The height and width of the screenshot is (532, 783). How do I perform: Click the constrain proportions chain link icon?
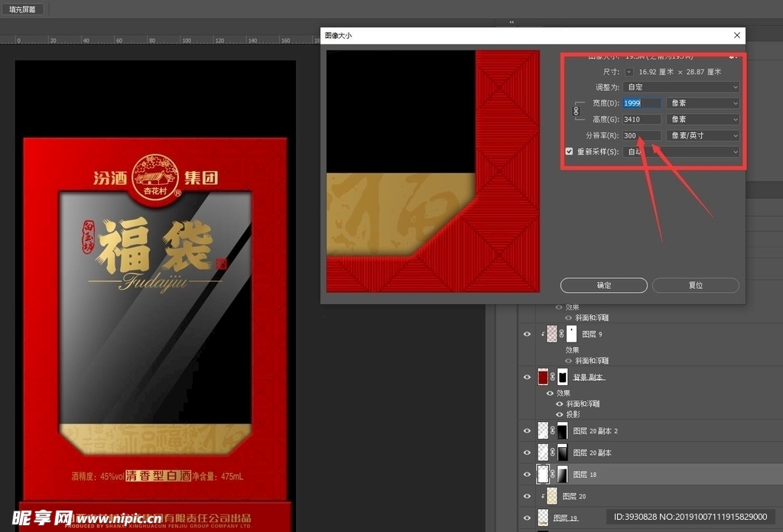(x=577, y=112)
